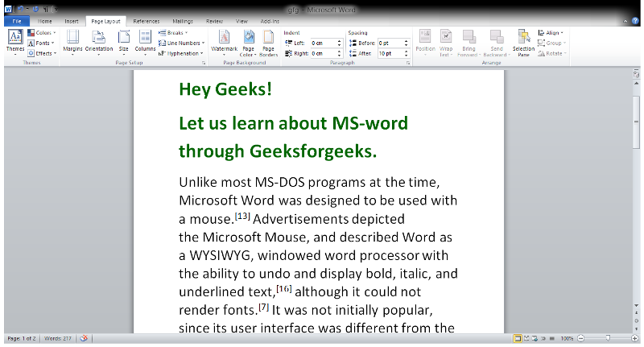Open the page Size menu
Viewport: 644px width, 347px height.
click(x=124, y=43)
